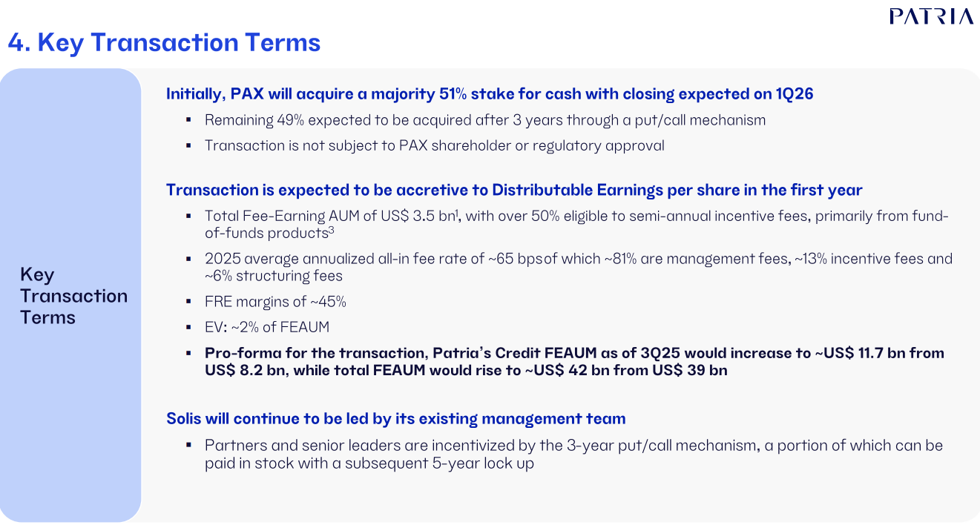Click the "4. Key Transaction Terms" slide title
Screen dimensions: 980x525
pos(164,42)
